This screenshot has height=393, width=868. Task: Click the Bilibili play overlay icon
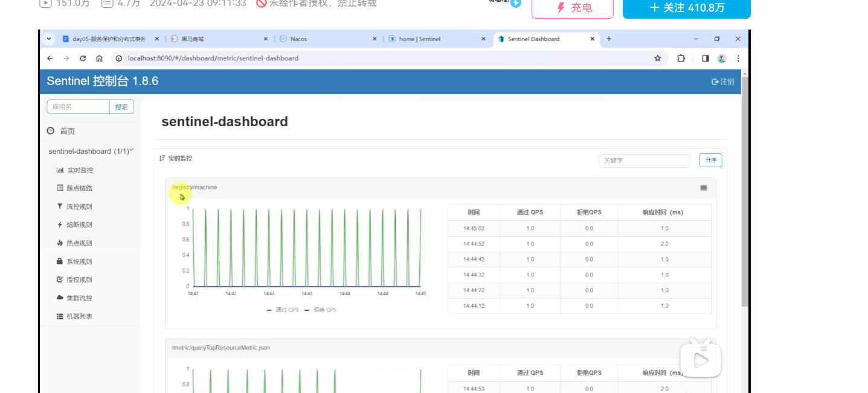point(701,360)
